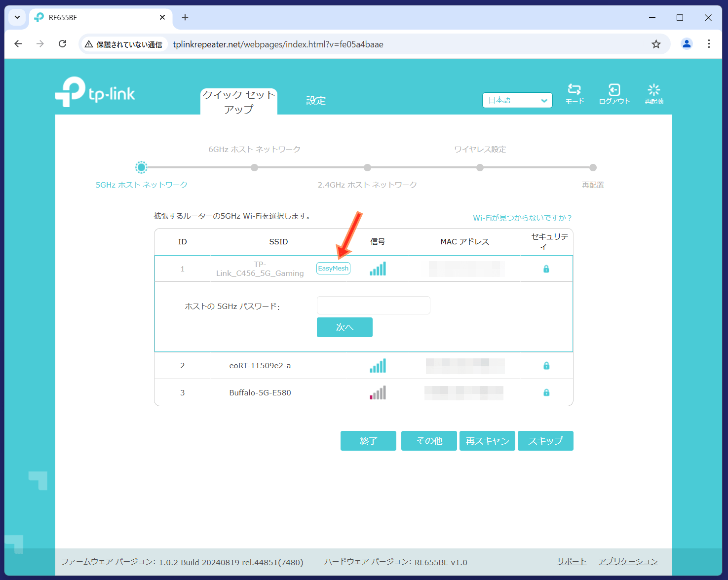
Task: Reload the page in browser
Action: point(63,44)
